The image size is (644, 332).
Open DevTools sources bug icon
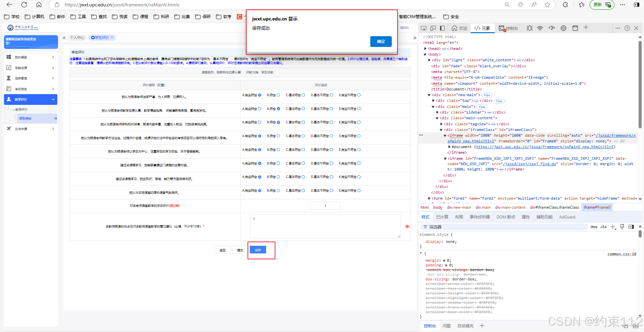tap(530, 28)
